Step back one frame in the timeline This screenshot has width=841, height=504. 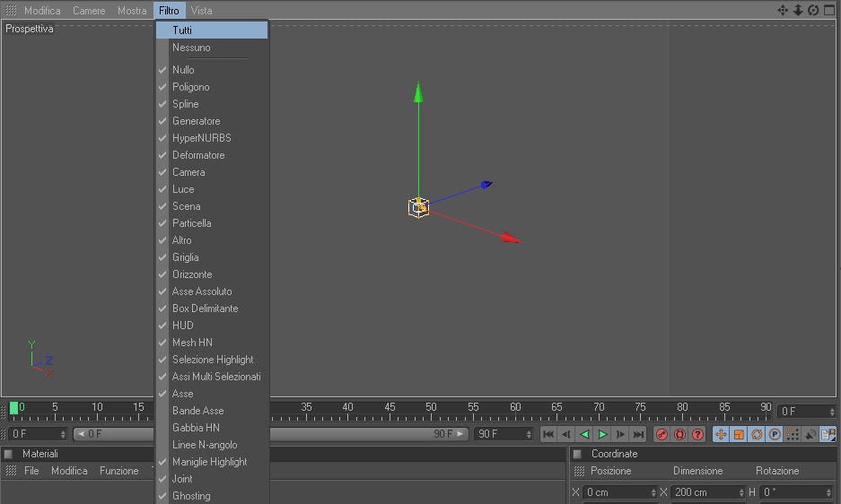tap(565, 434)
